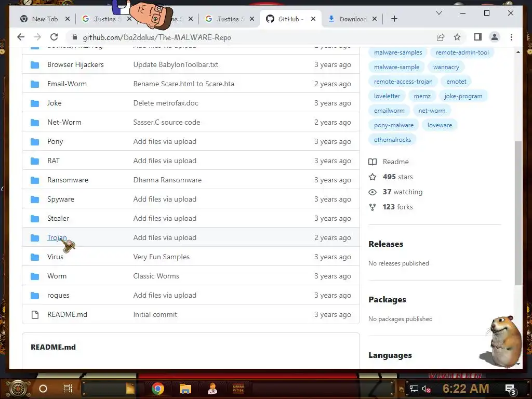Open the notification center icon

point(511,390)
